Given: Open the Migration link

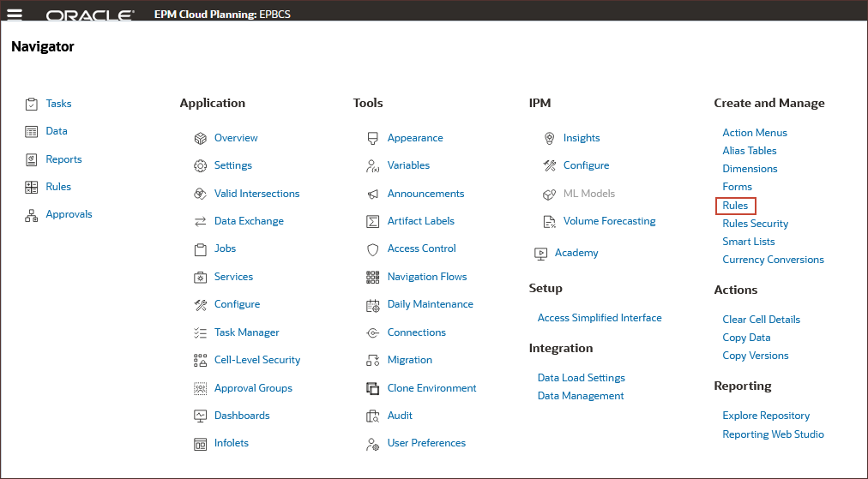Looking at the screenshot, I should point(410,360).
